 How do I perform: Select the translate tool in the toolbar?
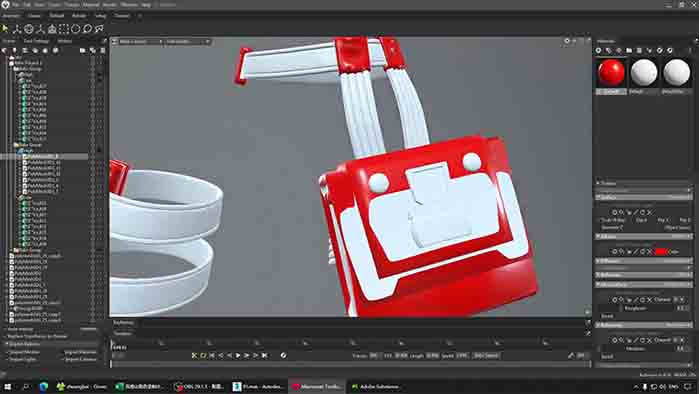tap(17, 29)
